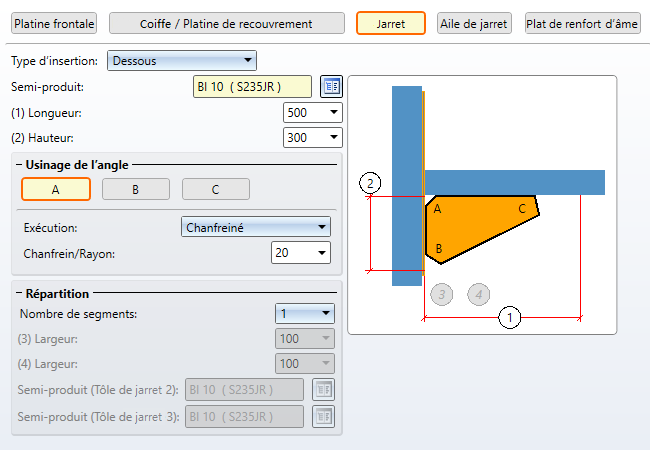Select angle B toggle button

pyautogui.click(x=135, y=188)
